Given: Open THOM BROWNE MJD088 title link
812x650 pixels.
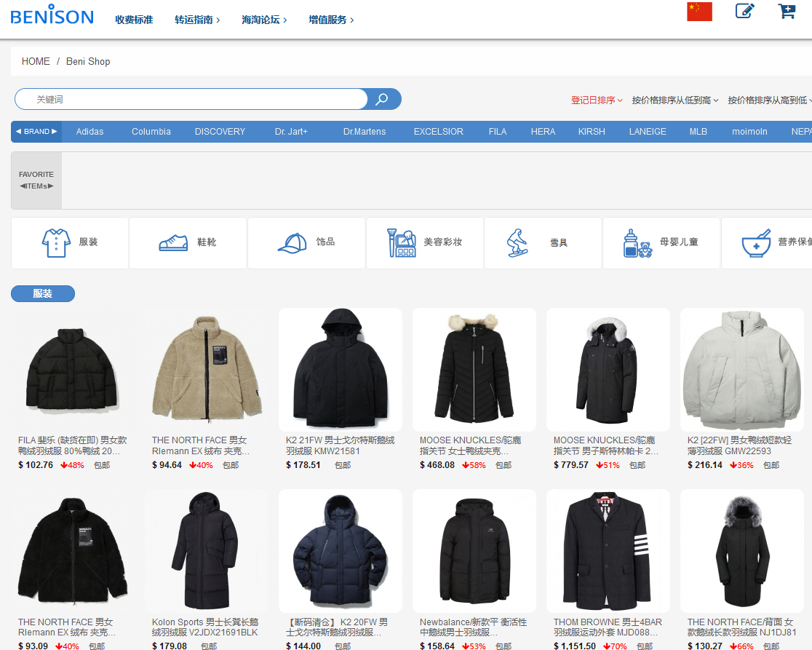Looking at the screenshot, I should pyautogui.click(x=608, y=627).
